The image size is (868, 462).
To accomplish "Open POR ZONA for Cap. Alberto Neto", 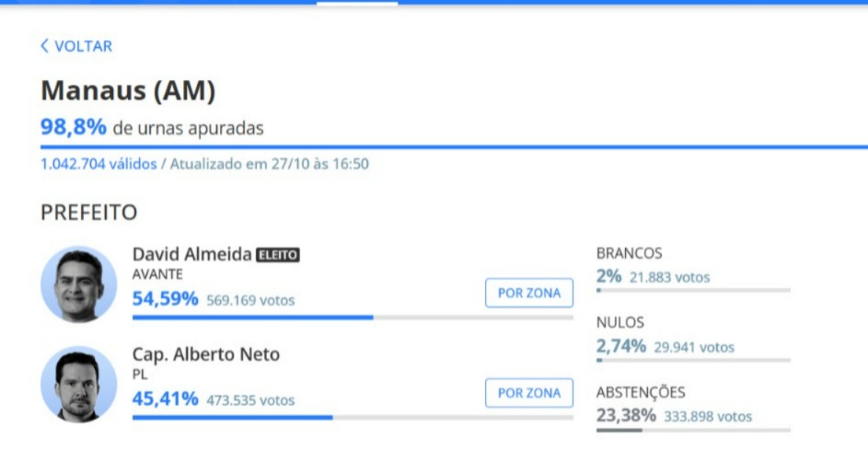I will tap(528, 393).
